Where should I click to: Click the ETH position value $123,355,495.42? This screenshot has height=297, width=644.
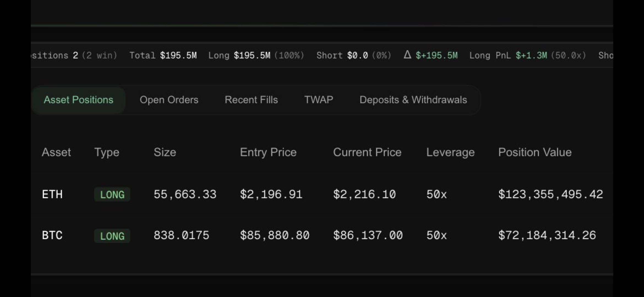pos(550,194)
